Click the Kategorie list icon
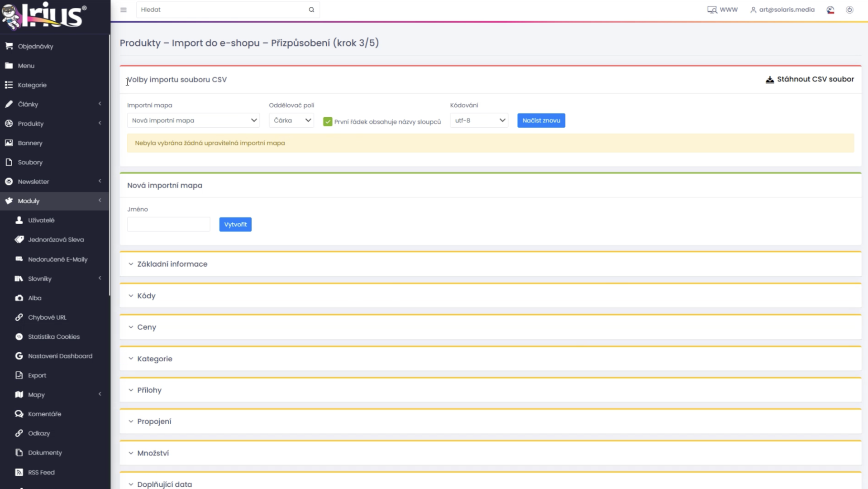Image resolution: width=868 pixels, height=489 pixels. tap(9, 85)
